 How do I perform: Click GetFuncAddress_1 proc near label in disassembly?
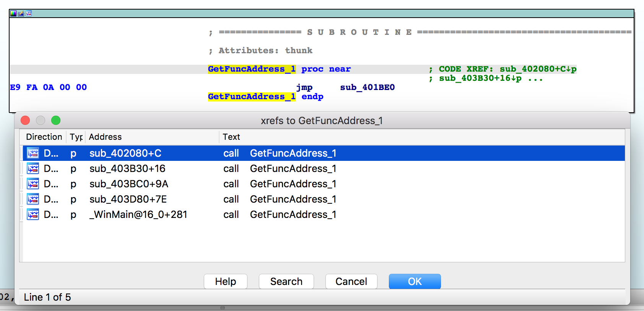pyautogui.click(x=279, y=69)
